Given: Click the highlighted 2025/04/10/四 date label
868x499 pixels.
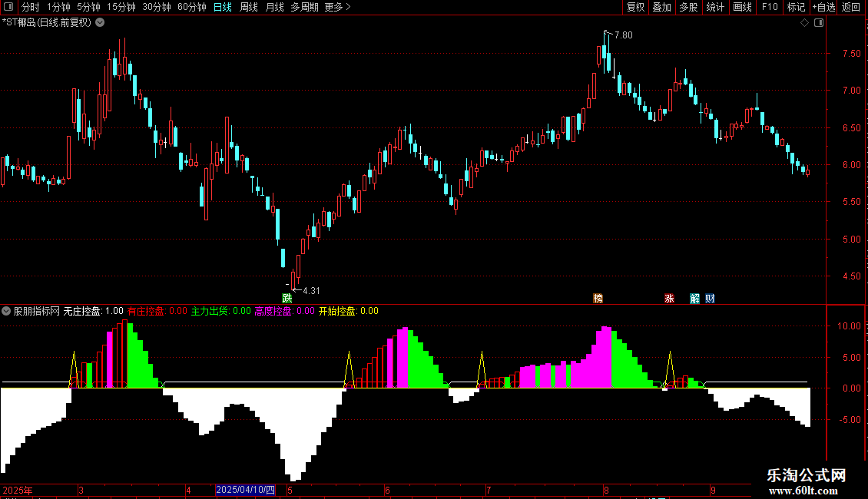Looking at the screenshot, I should [x=245, y=490].
